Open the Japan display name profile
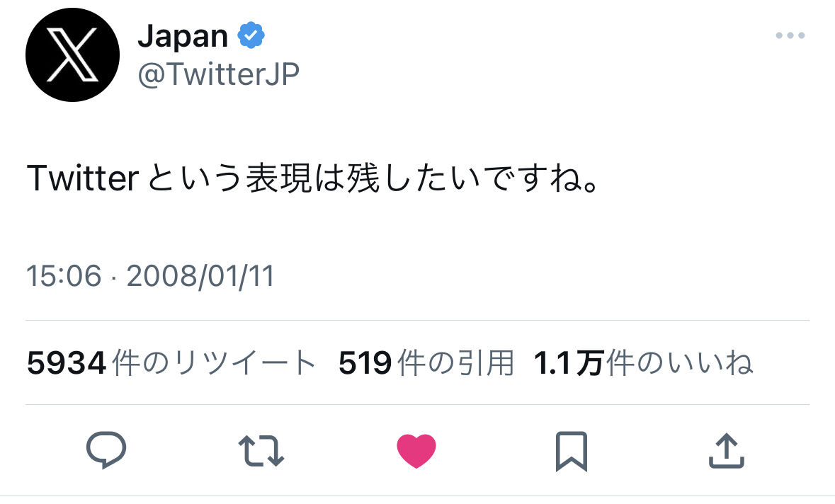This screenshot has width=835, height=504. pos(183,38)
